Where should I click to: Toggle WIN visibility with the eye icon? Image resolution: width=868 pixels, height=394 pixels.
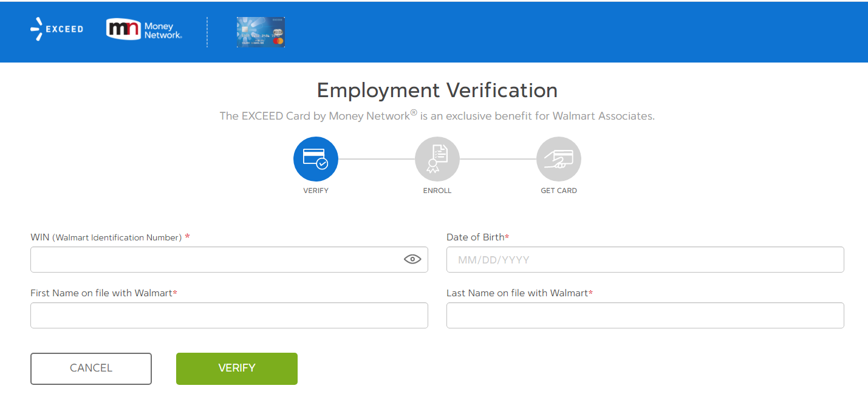412,259
